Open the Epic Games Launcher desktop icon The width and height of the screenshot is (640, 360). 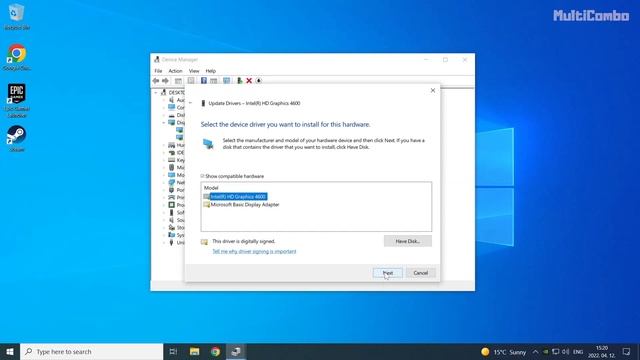pyautogui.click(x=17, y=101)
